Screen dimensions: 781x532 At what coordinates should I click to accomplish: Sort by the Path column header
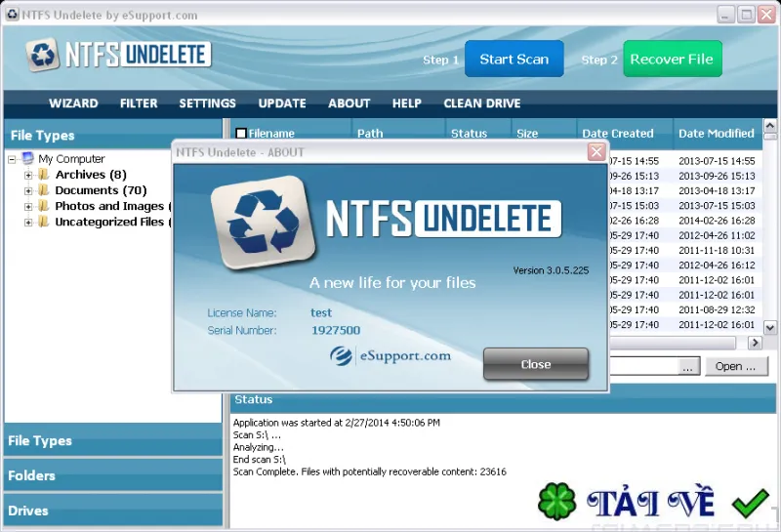click(398, 133)
